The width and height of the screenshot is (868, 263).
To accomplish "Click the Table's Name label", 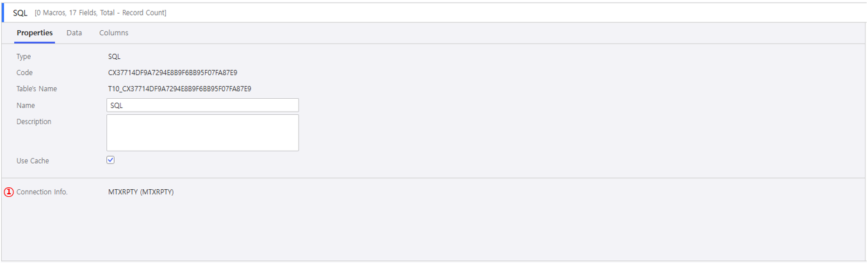I will (x=37, y=89).
